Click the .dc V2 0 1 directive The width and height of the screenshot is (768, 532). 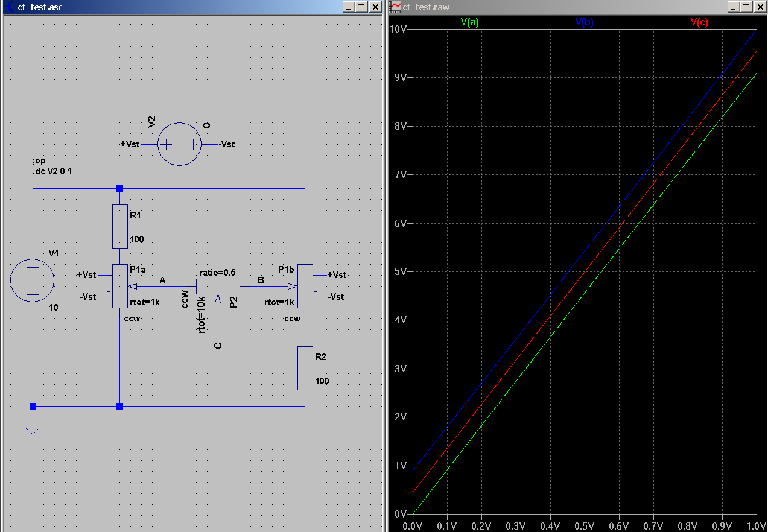pyautogui.click(x=52, y=172)
